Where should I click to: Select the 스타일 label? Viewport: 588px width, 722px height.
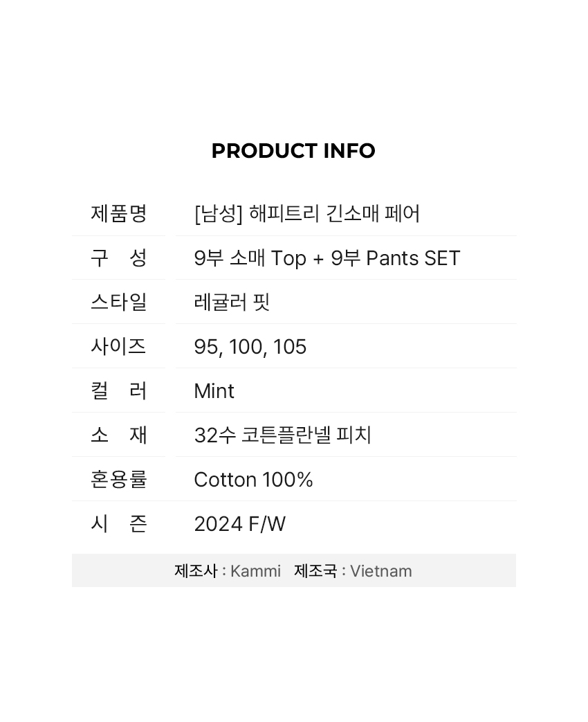coord(119,302)
